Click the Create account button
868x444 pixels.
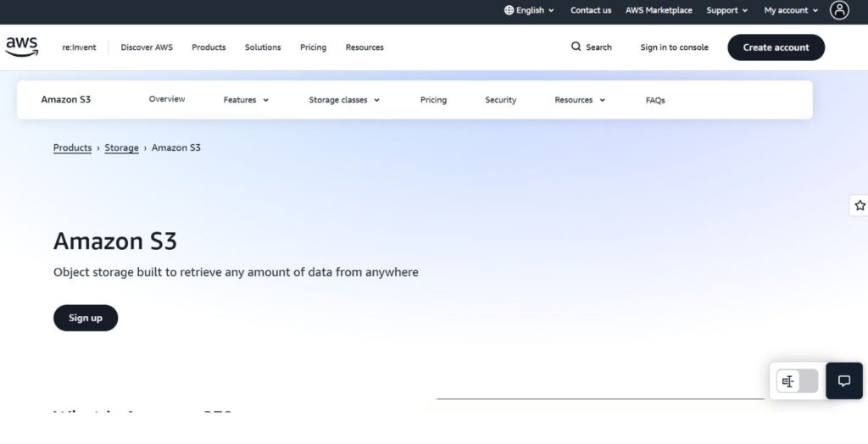[776, 47]
